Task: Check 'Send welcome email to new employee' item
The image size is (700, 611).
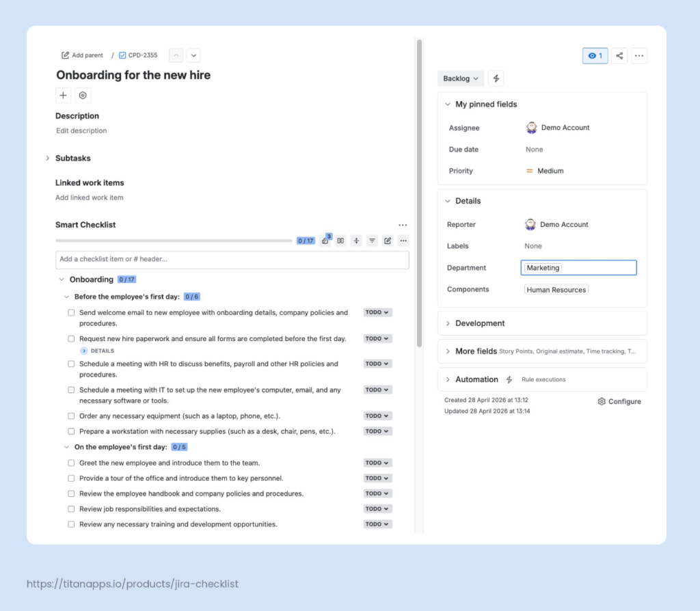Action: click(x=71, y=312)
